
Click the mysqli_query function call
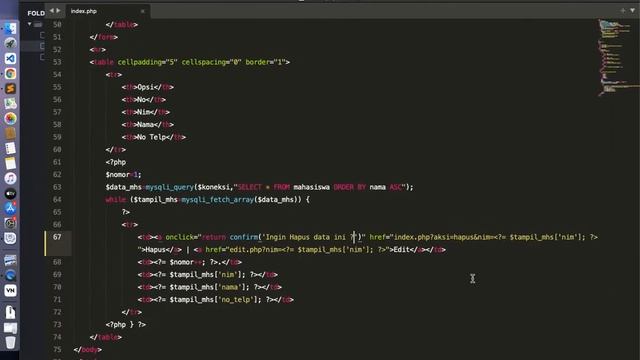tap(169, 187)
